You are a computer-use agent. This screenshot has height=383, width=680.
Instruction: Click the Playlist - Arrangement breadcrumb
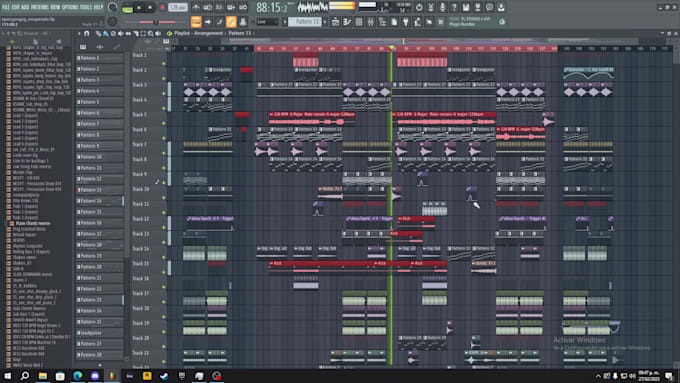coord(199,33)
